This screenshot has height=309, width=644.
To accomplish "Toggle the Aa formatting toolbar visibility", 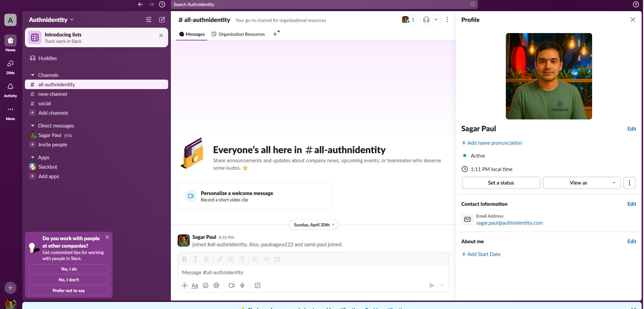I will (x=195, y=285).
